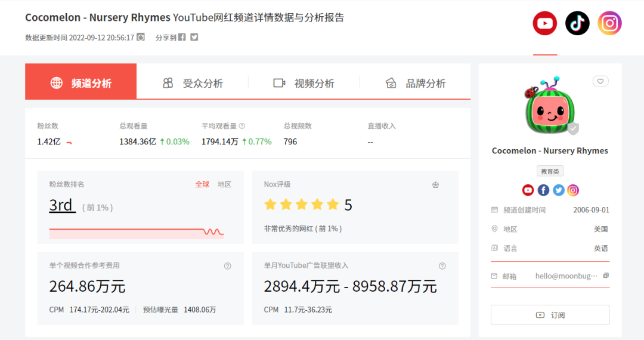Screen dimensions: 644x340
Task: Click the 美国 region value
Action: click(x=601, y=229)
